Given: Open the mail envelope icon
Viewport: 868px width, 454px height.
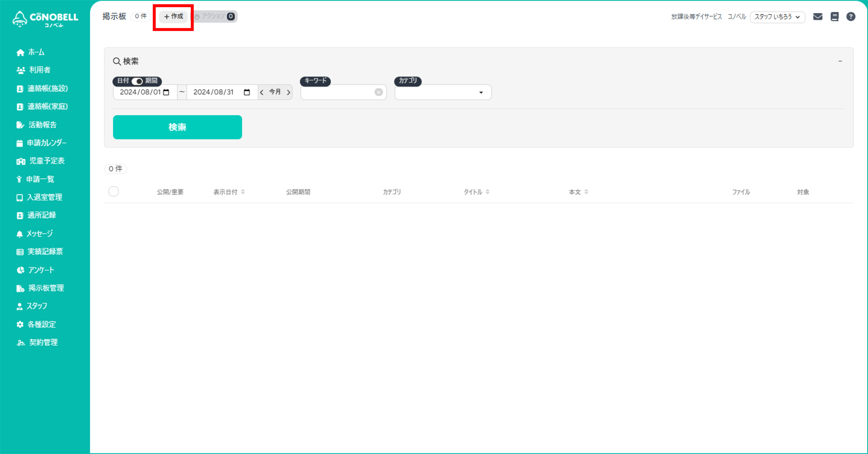Looking at the screenshot, I should click(818, 16).
